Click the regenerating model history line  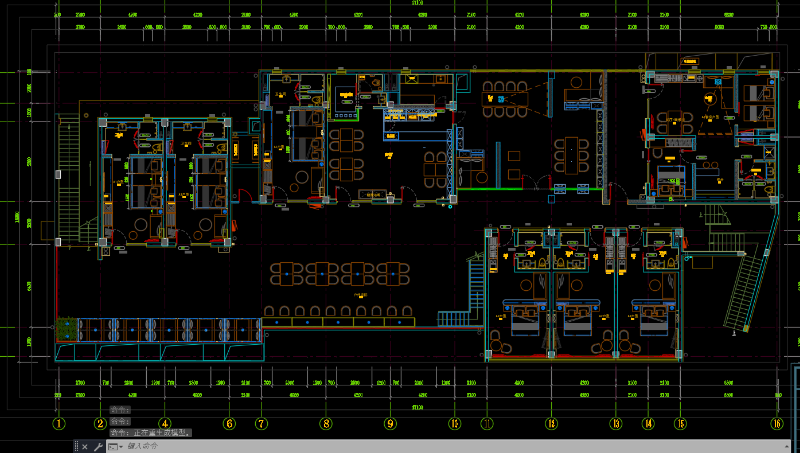pos(151,433)
